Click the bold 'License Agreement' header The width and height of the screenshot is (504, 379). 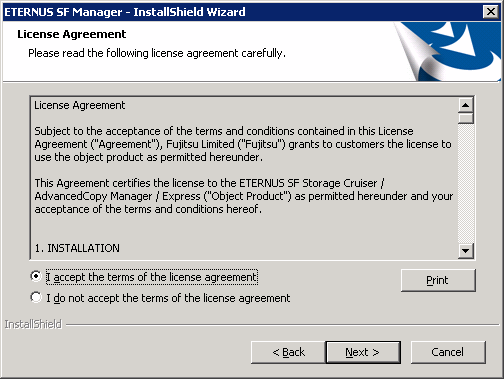pyautogui.click(x=72, y=34)
